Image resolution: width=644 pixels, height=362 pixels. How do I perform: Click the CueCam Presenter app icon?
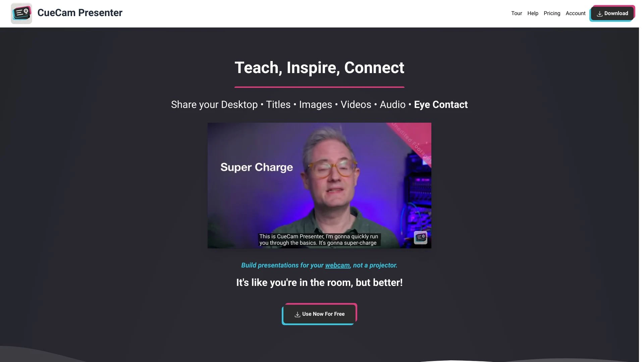point(21,13)
